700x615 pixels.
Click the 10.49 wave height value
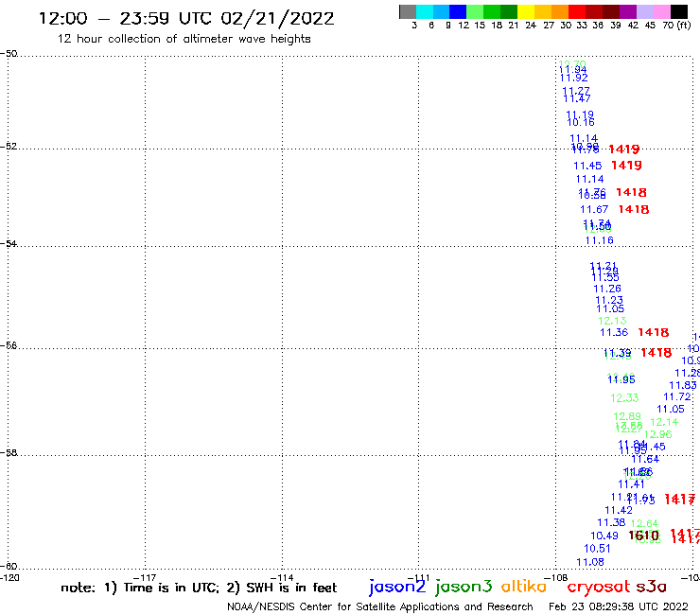point(604,536)
